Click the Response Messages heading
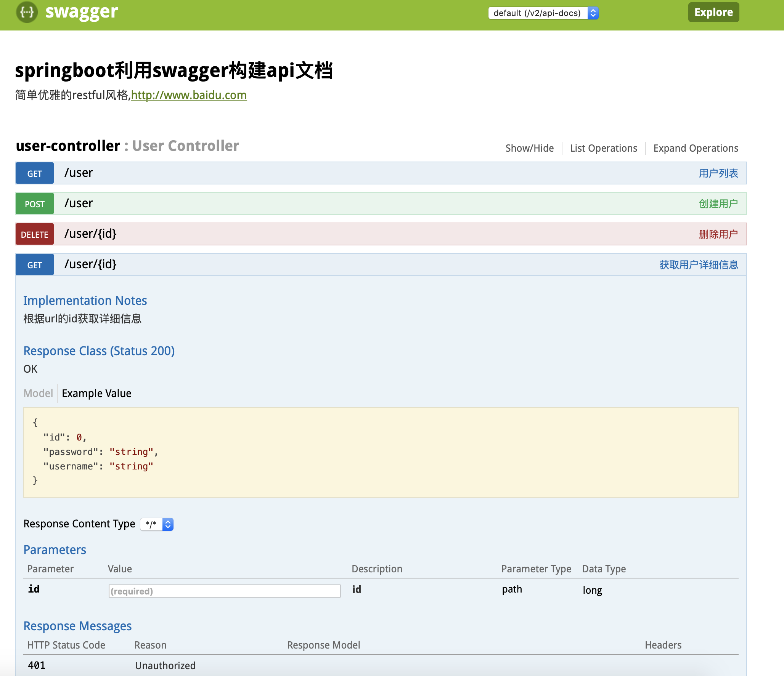The height and width of the screenshot is (676, 784). pyautogui.click(x=77, y=626)
